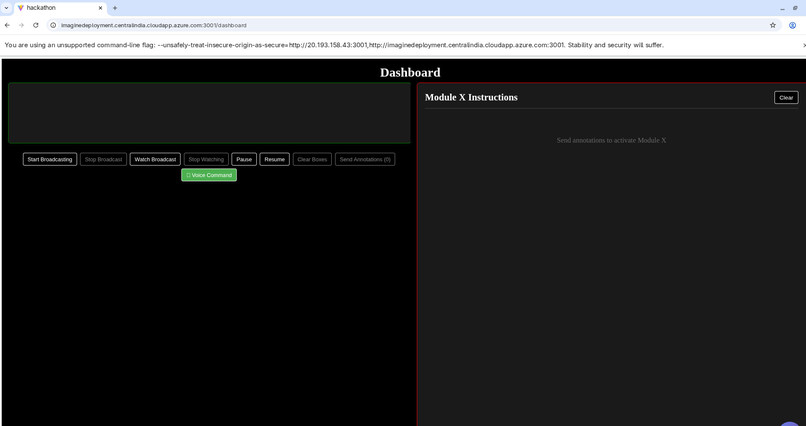Restore the Chrome window size
The image size is (806, 426).
(x=795, y=8)
